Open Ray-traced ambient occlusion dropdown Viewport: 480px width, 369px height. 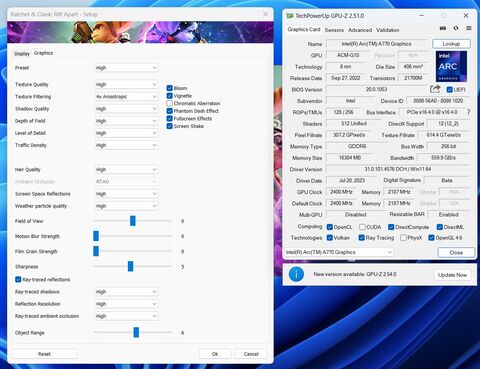pos(126,316)
